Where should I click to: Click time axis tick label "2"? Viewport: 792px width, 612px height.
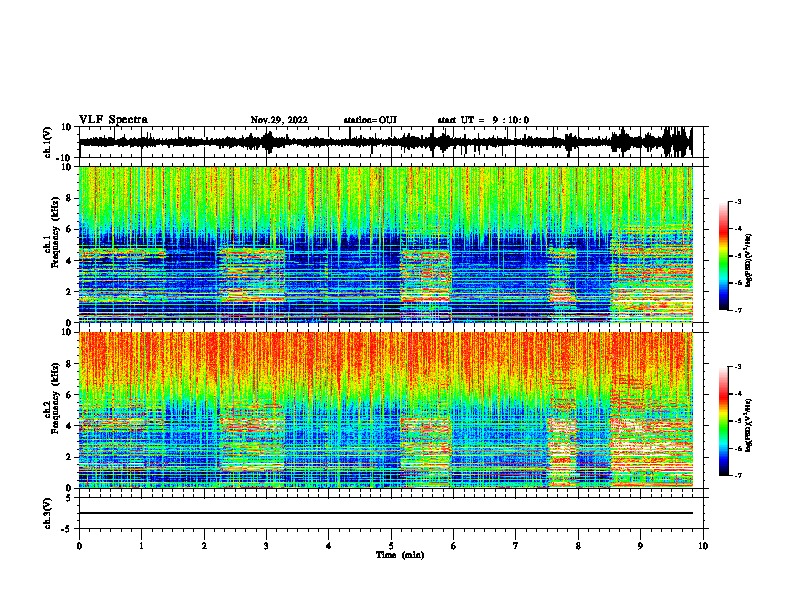click(204, 546)
